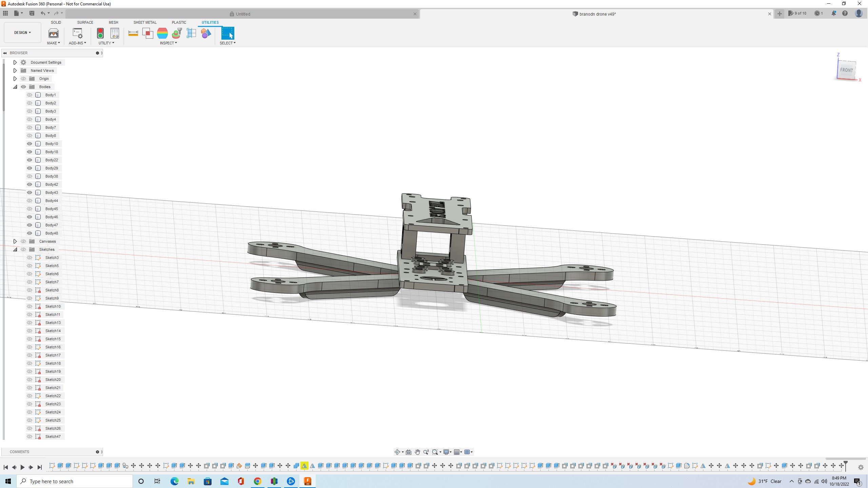Hide Body1 using its visibility eye

[x=29, y=95]
